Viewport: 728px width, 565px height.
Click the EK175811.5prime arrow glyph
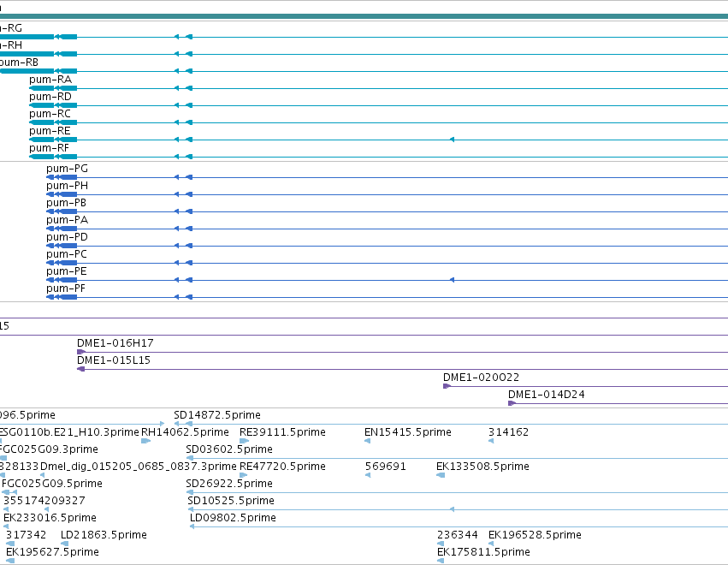(x=441, y=561)
